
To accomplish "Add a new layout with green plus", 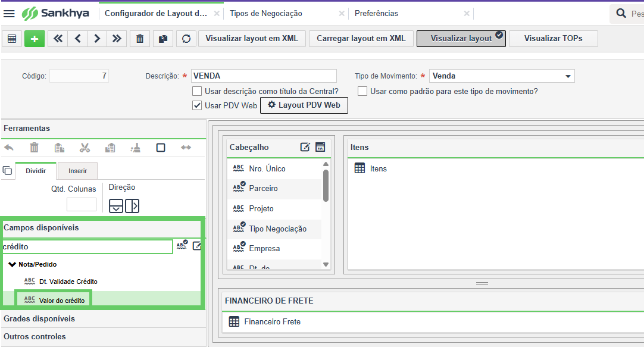I will (x=35, y=39).
